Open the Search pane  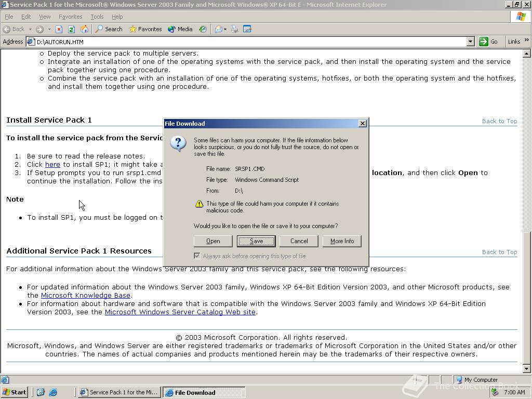pyautogui.click(x=108, y=29)
